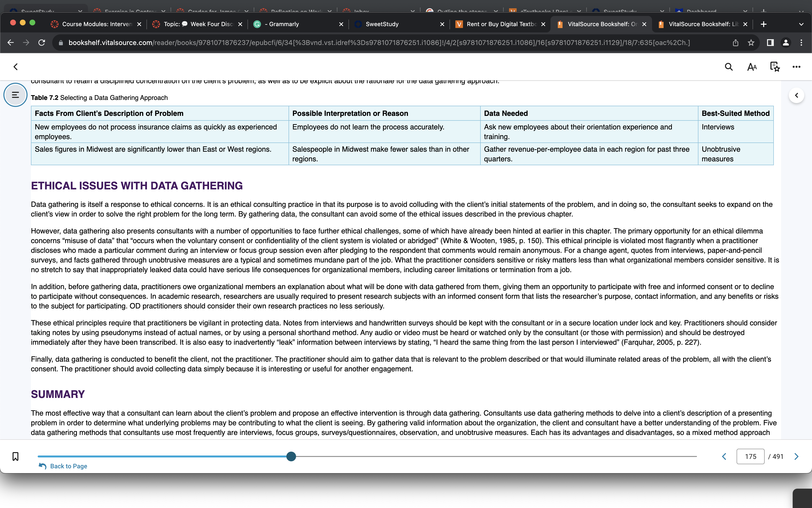Click the Back to Page link
Screen dimensions: 812x508
point(63,466)
